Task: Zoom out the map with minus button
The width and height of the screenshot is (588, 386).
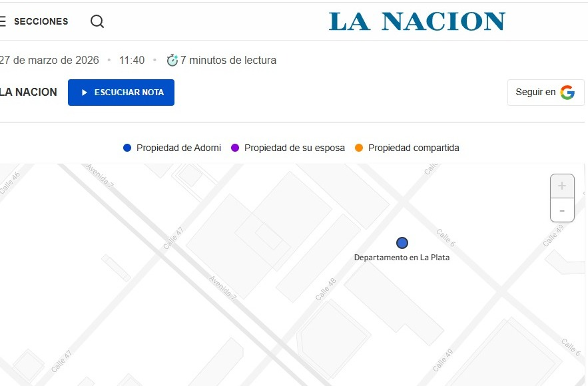Action: (562, 210)
